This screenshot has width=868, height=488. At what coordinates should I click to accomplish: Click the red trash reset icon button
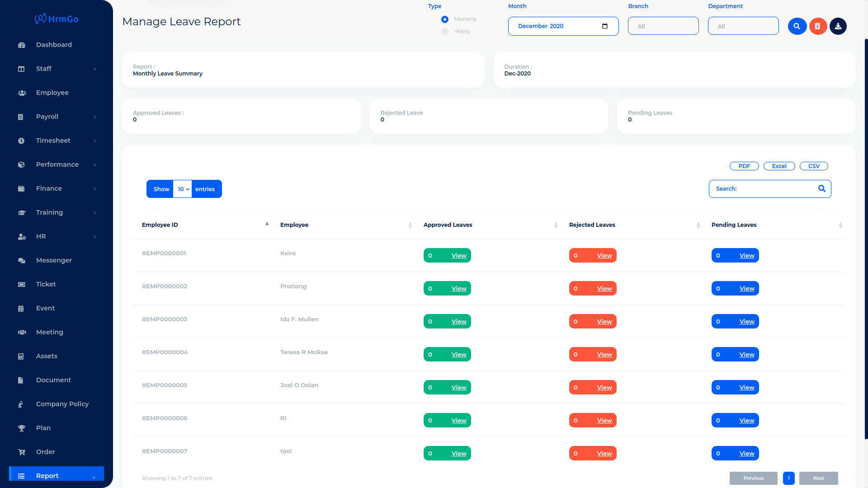coord(818,26)
